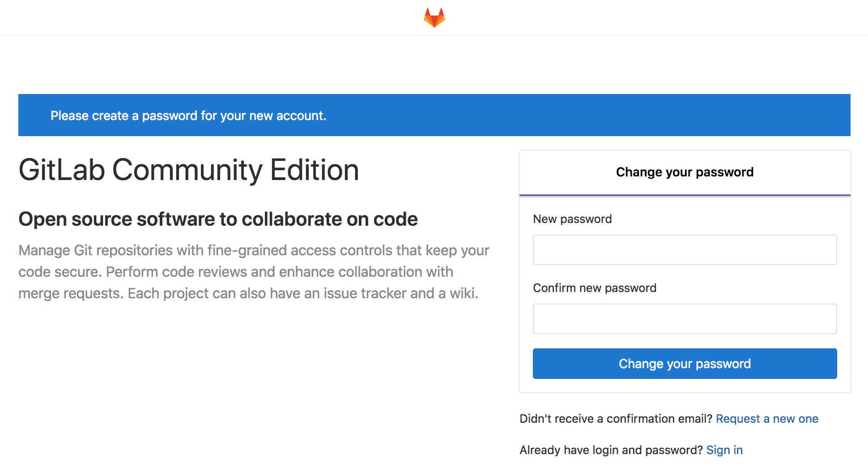
Task: Submit the new password form
Action: point(684,364)
